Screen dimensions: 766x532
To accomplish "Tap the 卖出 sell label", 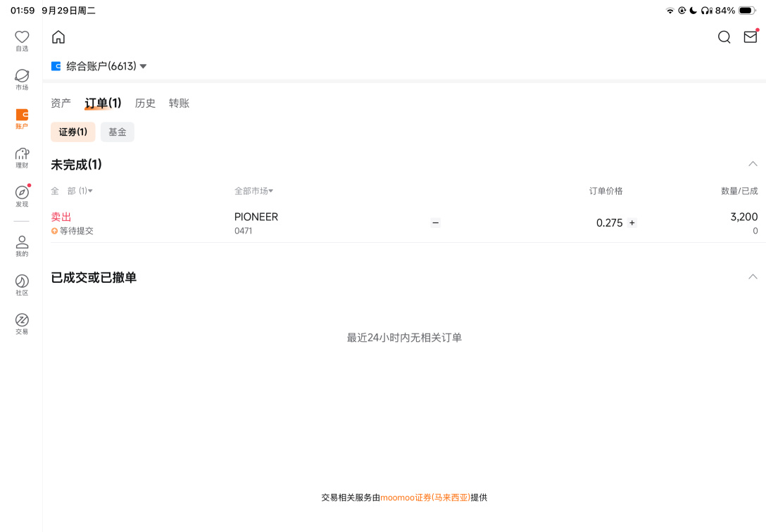I will click(61, 217).
